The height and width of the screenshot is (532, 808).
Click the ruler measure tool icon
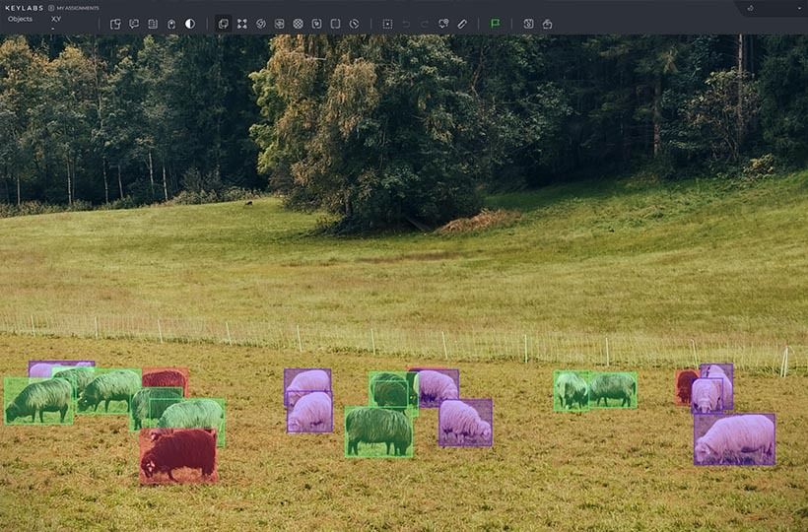click(x=462, y=24)
